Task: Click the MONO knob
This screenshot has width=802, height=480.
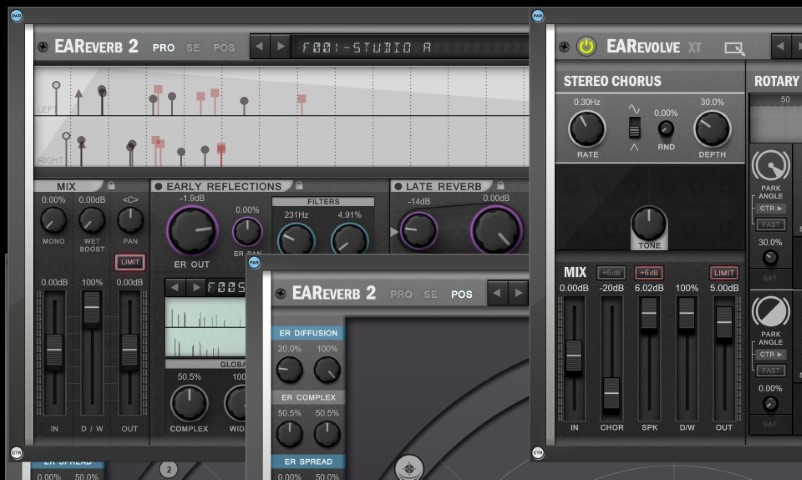Action: pos(54,220)
